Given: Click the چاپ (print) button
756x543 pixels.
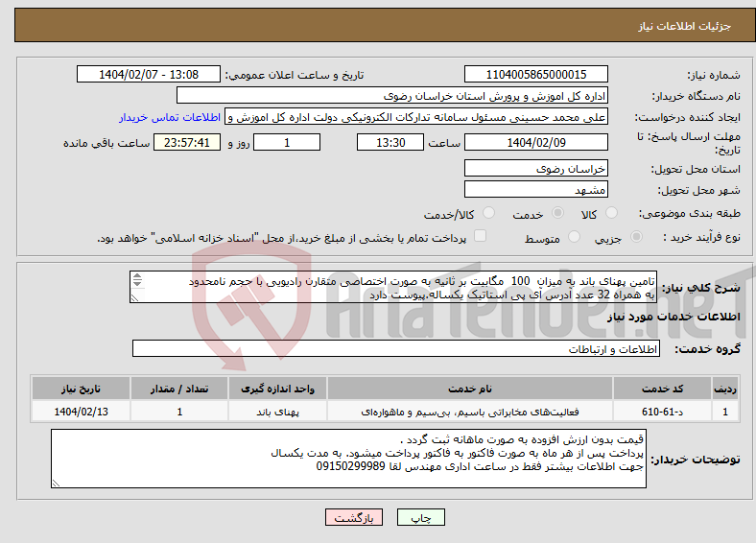Looking at the screenshot, I should [420, 517].
